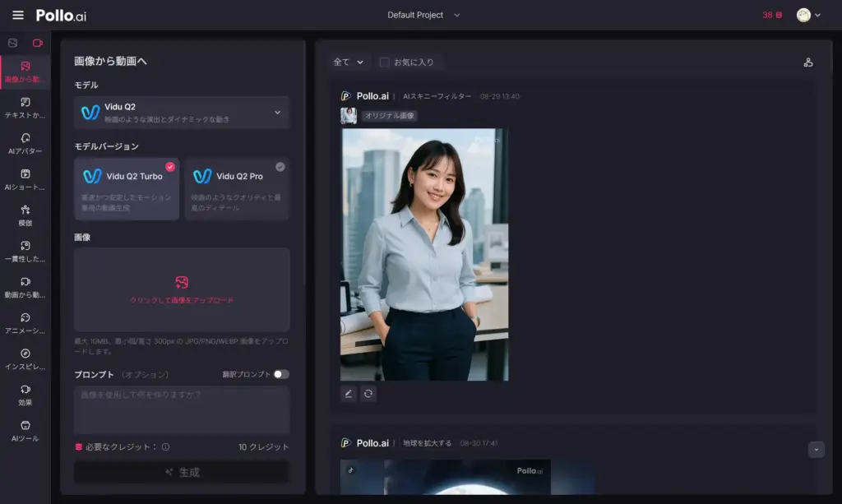Open AIツール in the sidebar
The width and height of the screenshot is (842, 504).
[x=25, y=430]
